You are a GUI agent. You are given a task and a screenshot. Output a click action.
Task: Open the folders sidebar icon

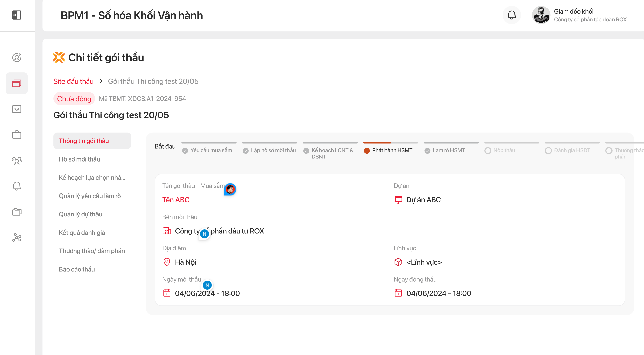point(17,212)
